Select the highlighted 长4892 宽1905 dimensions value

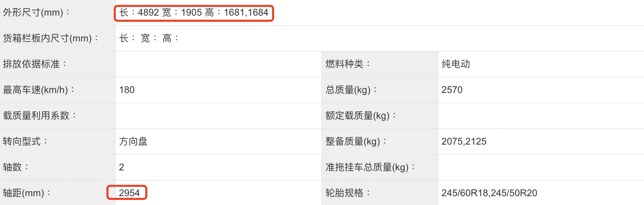(x=194, y=13)
